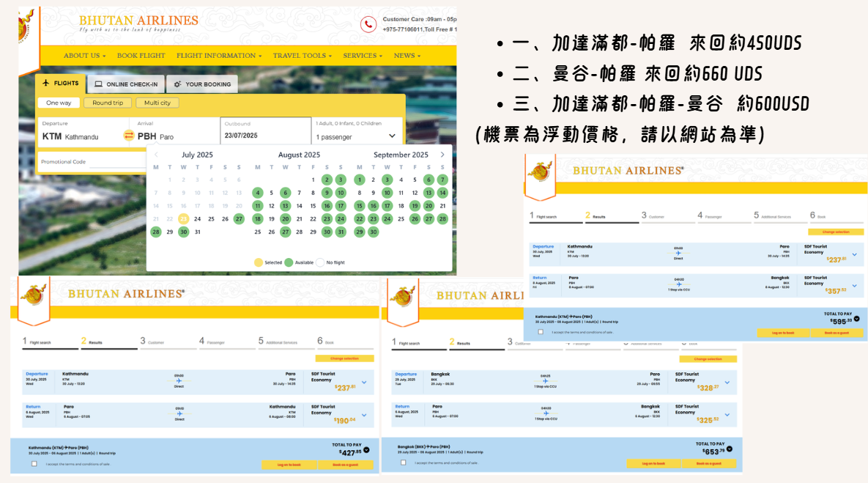Expand $237.81 departure fare in $595.33 booking
Image resolution: width=868 pixels, height=483 pixels.
coord(855,255)
